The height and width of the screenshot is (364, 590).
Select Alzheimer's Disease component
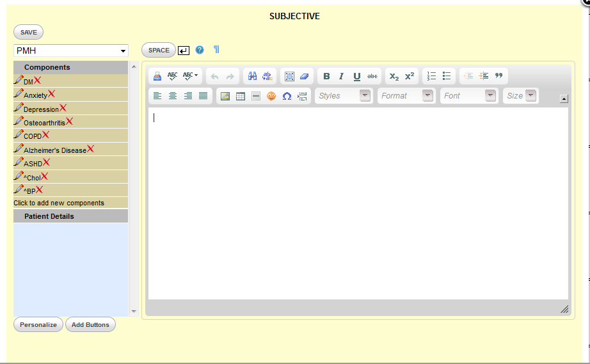click(x=55, y=150)
